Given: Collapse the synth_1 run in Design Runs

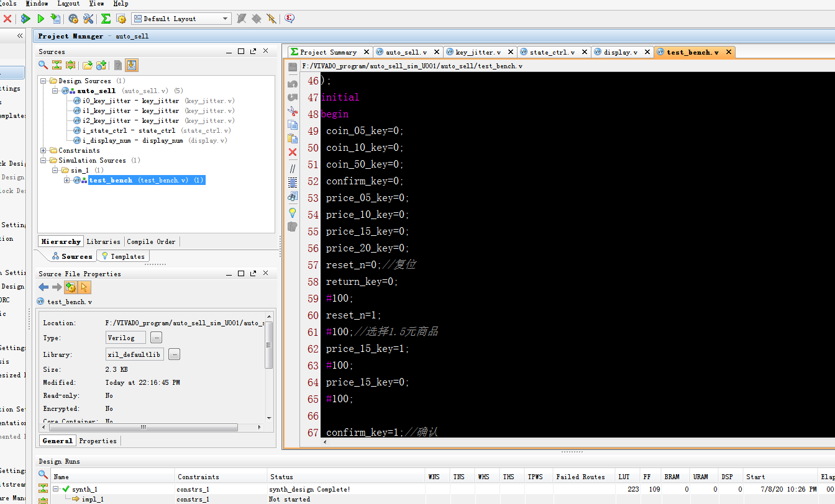Looking at the screenshot, I should click(57, 489).
